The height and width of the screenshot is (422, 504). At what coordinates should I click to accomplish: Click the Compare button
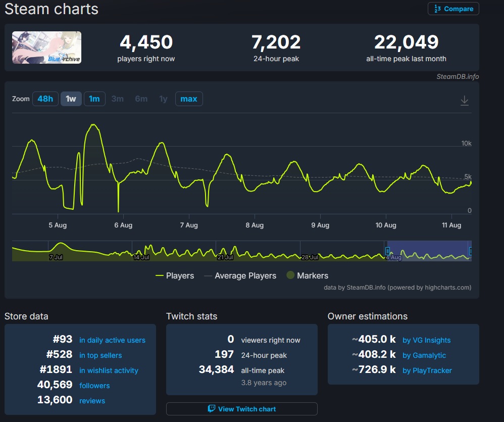453,9
